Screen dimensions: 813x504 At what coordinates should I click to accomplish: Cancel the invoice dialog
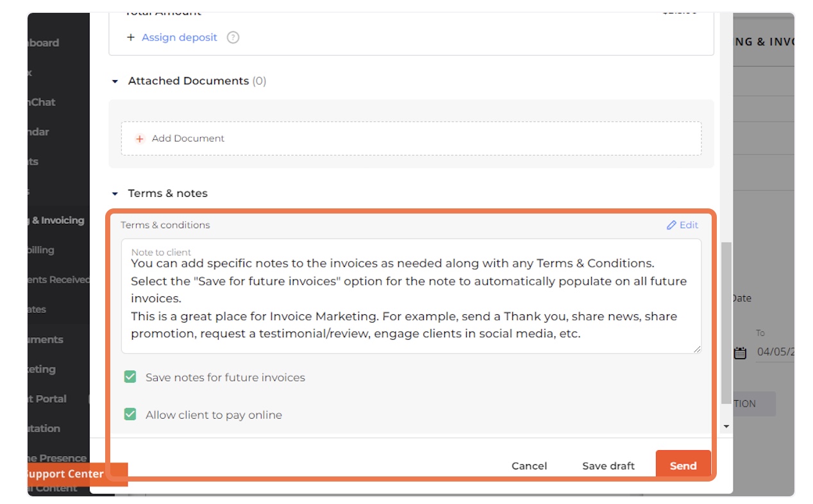(529, 466)
